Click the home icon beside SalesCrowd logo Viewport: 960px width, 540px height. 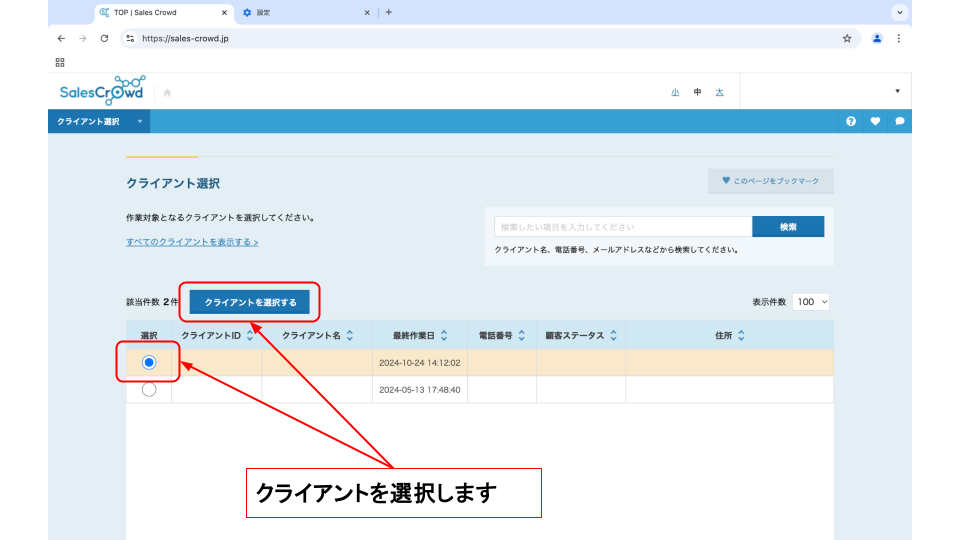(x=167, y=93)
